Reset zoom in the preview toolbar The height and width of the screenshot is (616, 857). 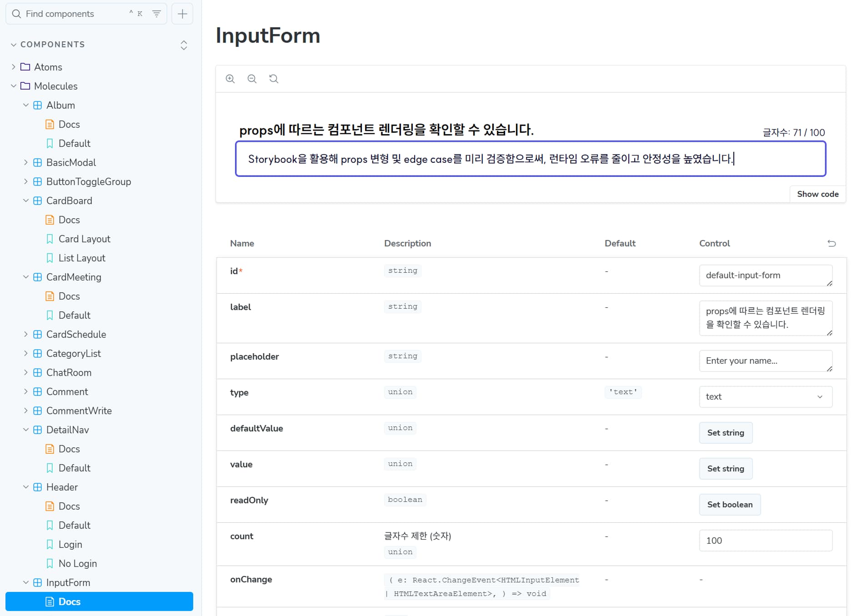(274, 79)
